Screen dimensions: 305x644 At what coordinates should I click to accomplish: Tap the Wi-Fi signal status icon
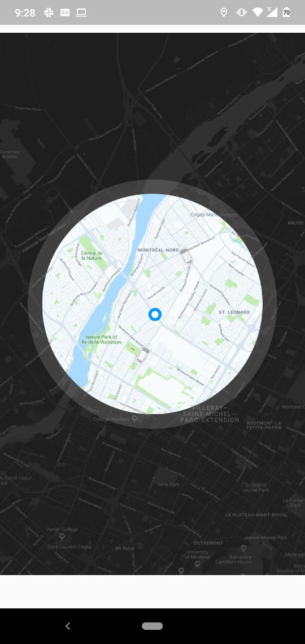(x=258, y=12)
